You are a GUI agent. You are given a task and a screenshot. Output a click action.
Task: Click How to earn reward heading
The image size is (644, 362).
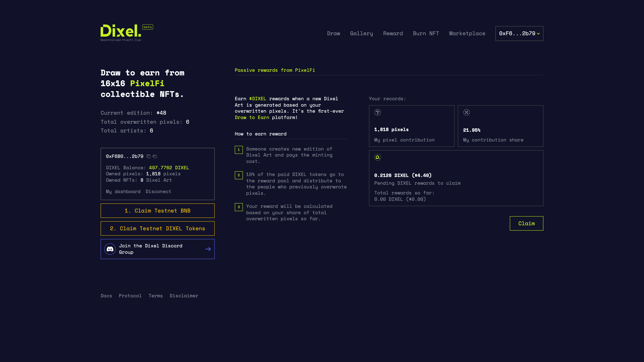coord(260,134)
